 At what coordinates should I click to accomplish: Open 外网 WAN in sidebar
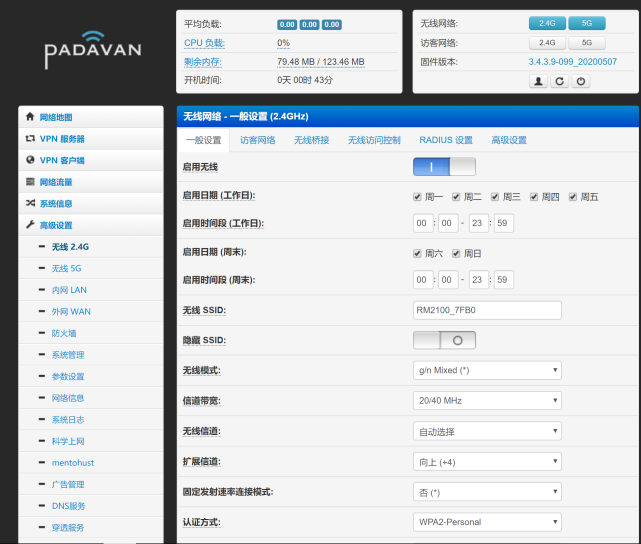71,312
